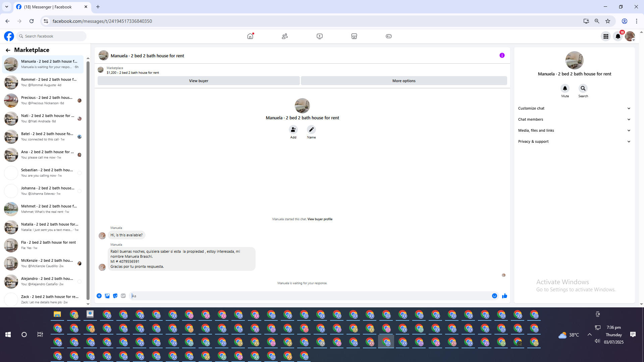Expand Privacy & support section
Image resolution: width=644 pixels, height=362 pixels.
coord(574,141)
